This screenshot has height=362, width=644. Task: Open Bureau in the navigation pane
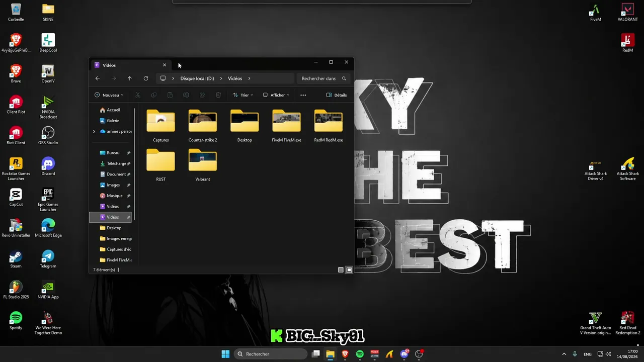pyautogui.click(x=110, y=153)
